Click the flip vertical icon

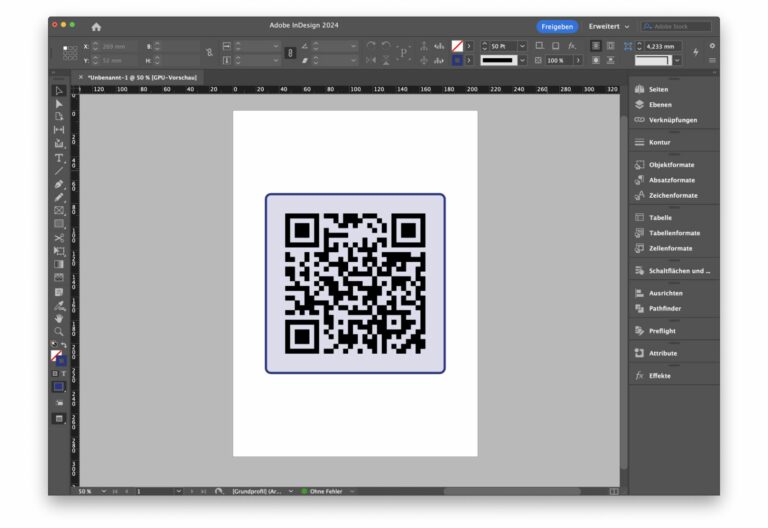[x=386, y=60]
